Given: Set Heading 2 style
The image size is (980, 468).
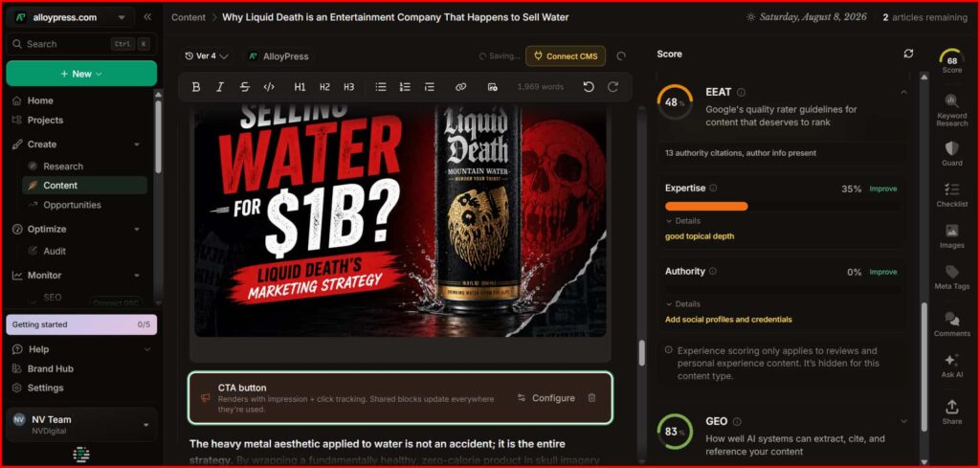Looking at the screenshot, I should click(x=324, y=87).
